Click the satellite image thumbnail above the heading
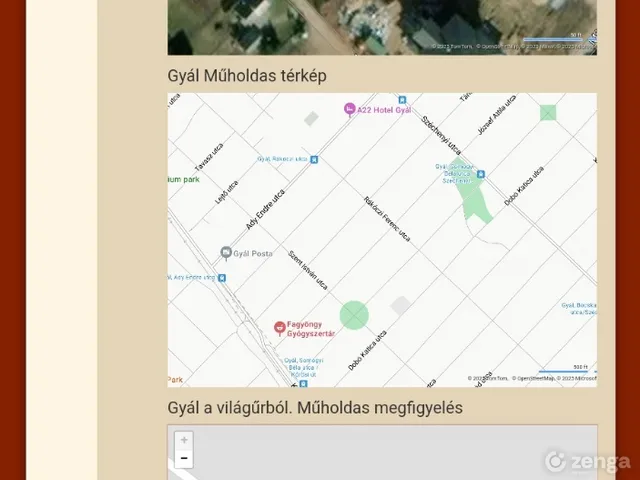This screenshot has width=640, height=480. [382, 27]
